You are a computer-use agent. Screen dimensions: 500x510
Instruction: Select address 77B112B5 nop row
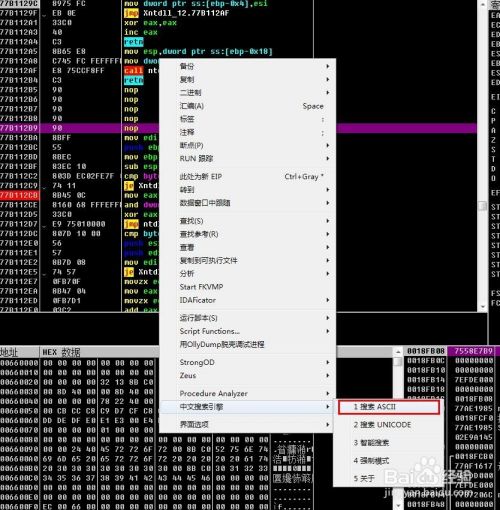(19, 90)
